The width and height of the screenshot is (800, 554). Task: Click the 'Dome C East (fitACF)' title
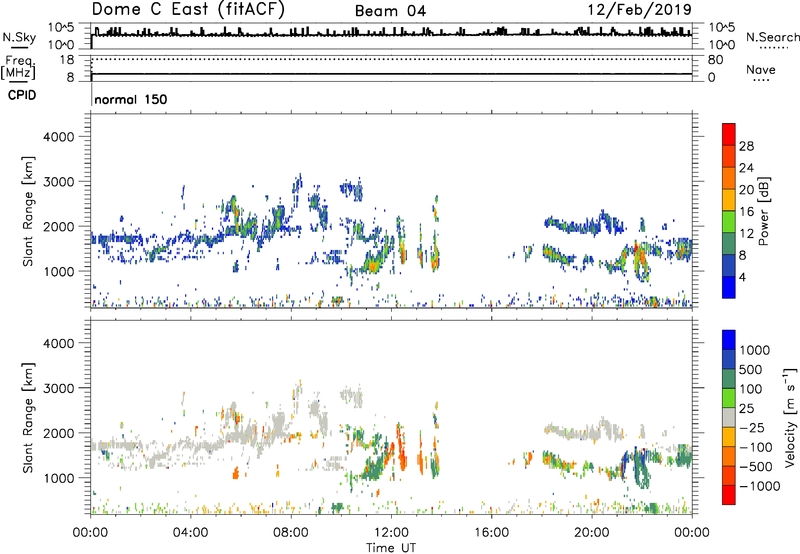tap(188, 10)
